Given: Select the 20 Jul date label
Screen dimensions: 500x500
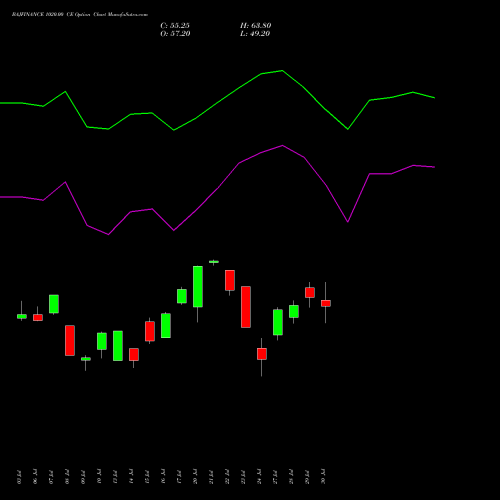Looking at the screenshot, I should (x=195, y=477).
